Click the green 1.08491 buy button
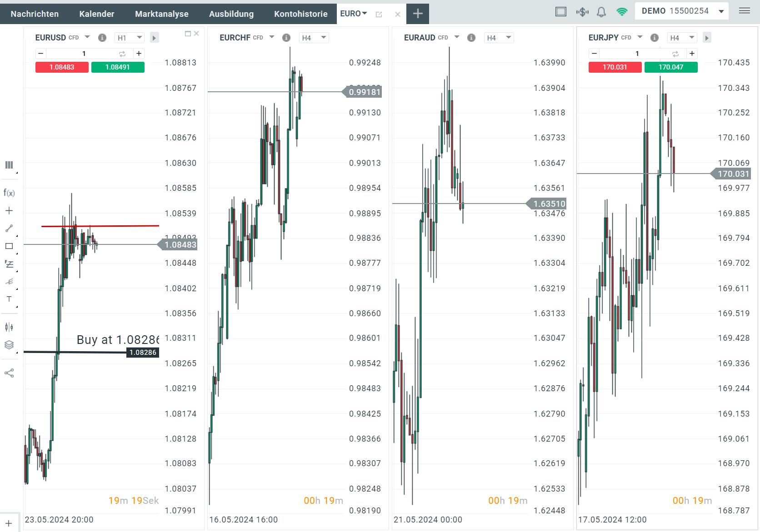 pyautogui.click(x=118, y=67)
